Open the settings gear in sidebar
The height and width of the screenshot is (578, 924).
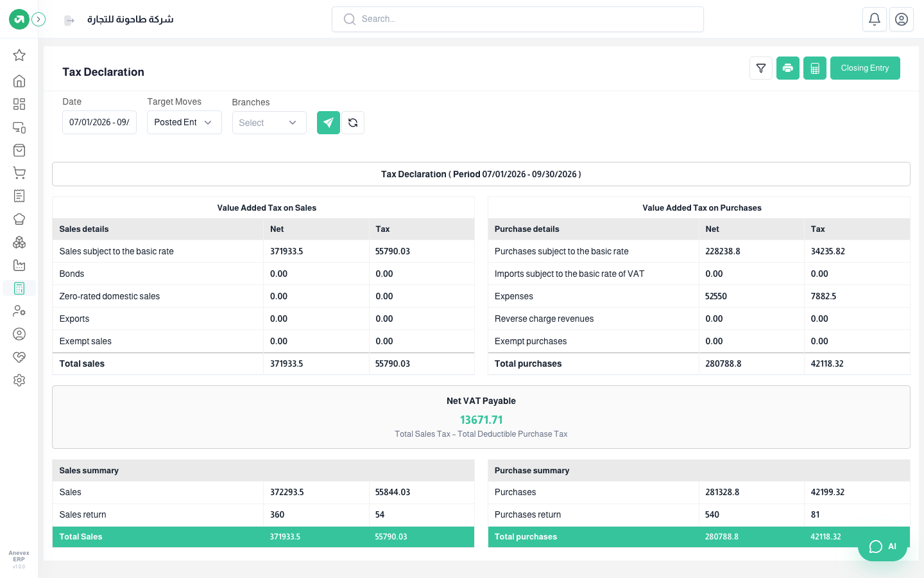19,380
